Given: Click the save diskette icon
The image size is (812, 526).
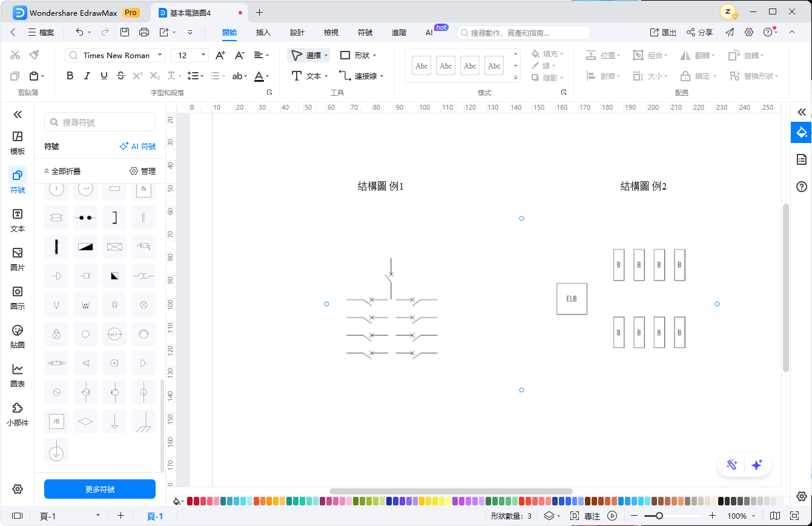Looking at the screenshot, I should [x=124, y=32].
